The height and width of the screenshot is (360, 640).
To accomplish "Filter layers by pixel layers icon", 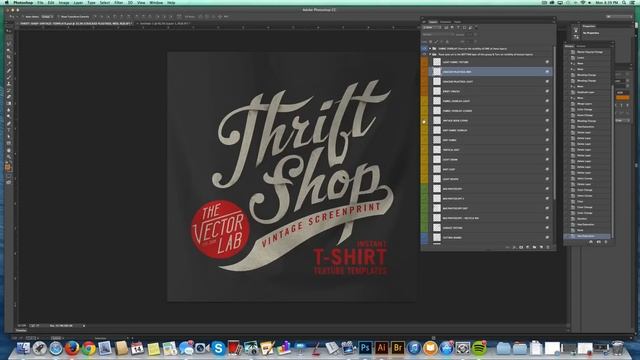I will point(446,27).
